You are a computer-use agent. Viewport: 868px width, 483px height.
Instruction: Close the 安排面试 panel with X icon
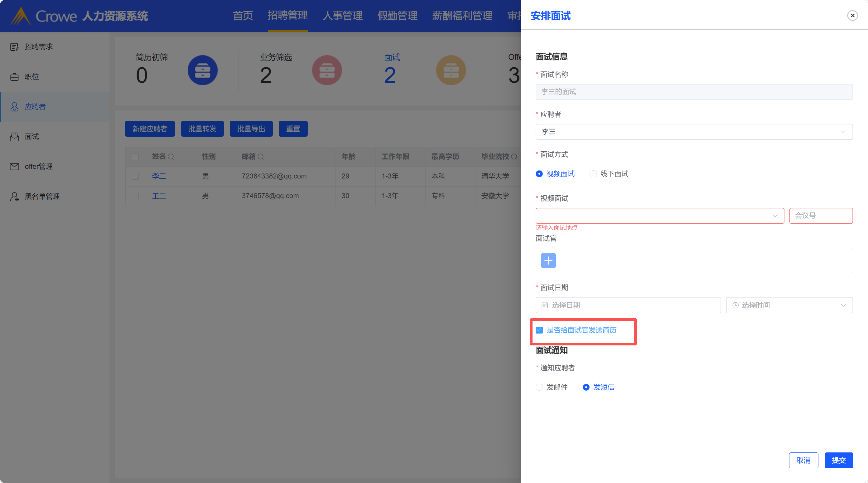click(852, 16)
